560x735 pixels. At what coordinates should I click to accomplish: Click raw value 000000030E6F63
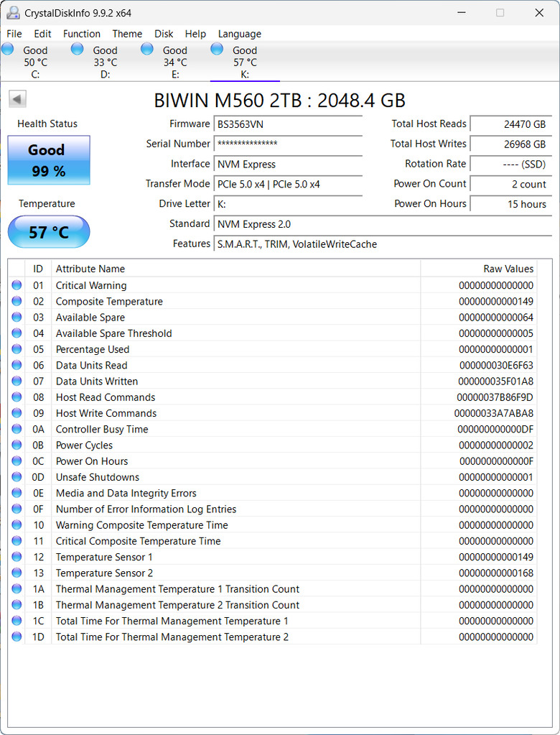[496, 365]
